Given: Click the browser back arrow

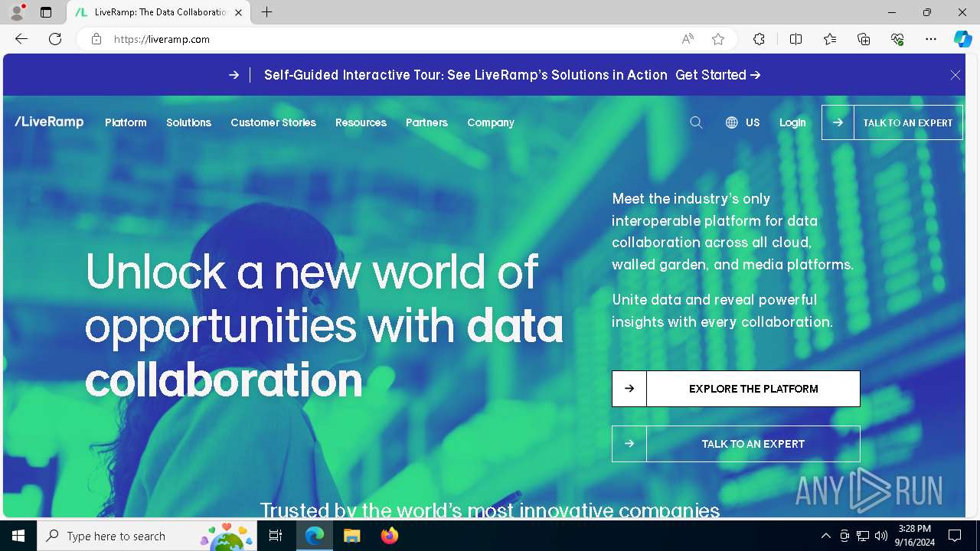Looking at the screenshot, I should [x=21, y=39].
